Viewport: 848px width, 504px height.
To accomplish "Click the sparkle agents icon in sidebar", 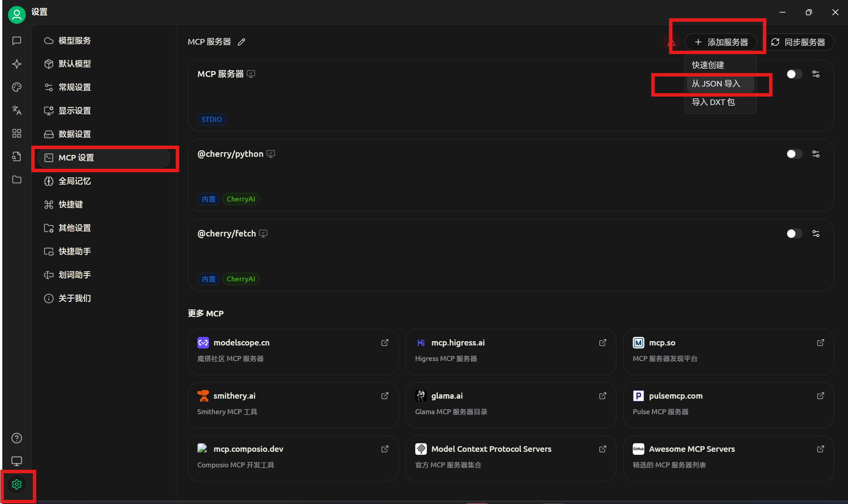I will coord(17,64).
